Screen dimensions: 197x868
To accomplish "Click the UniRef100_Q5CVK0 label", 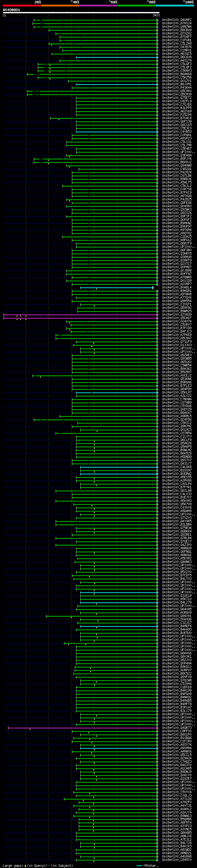I will 177,91.
